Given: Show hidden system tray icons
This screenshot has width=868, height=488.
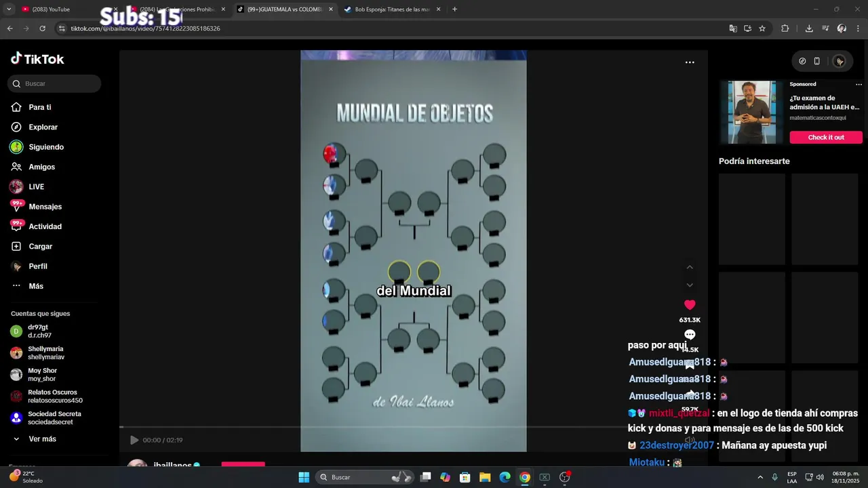Looking at the screenshot, I should (x=760, y=477).
